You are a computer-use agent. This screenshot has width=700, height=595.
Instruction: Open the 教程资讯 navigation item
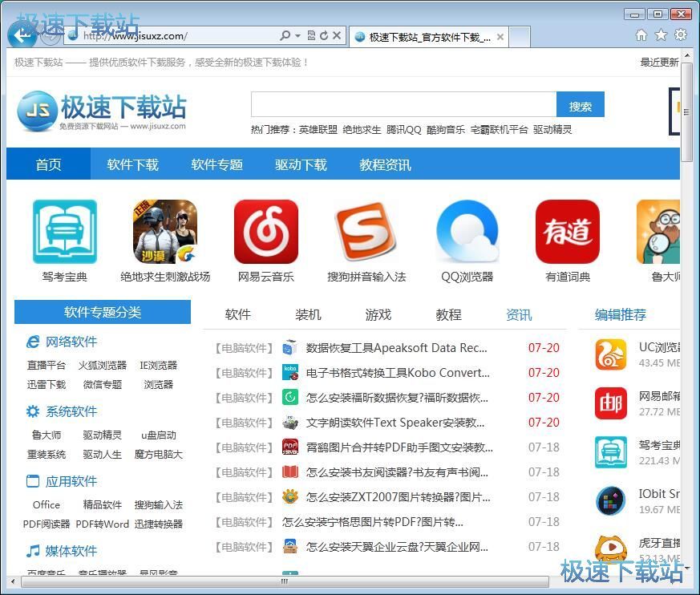385,164
